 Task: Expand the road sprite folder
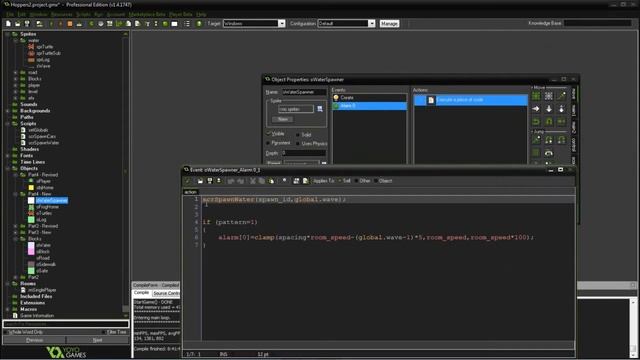click(x=16, y=73)
